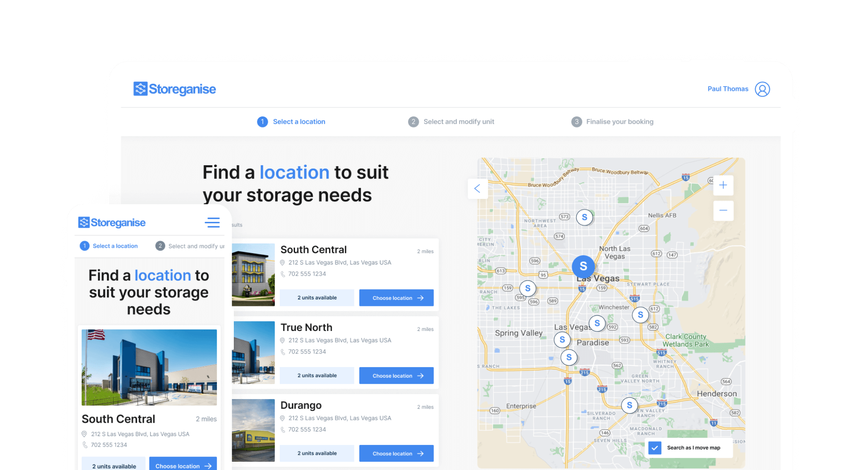
Task: Click the user profile avatar icon
Action: [x=762, y=89]
